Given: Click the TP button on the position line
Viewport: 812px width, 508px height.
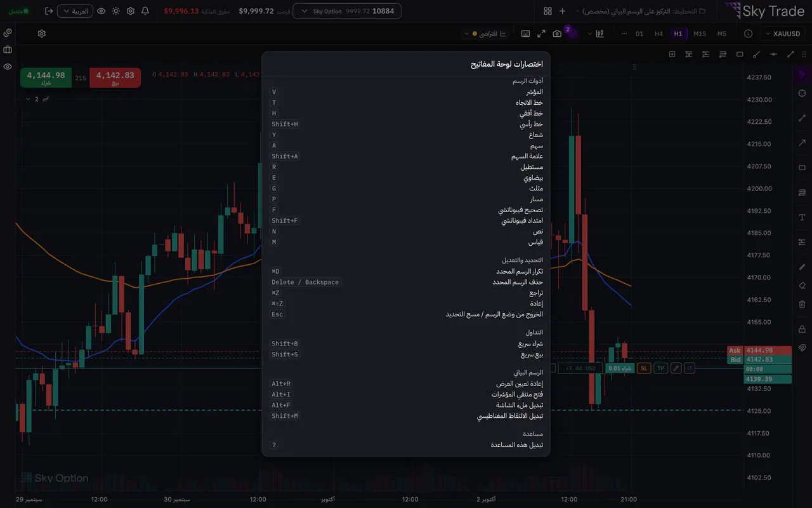Looking at the screenshot, I should tap(660, 368).
